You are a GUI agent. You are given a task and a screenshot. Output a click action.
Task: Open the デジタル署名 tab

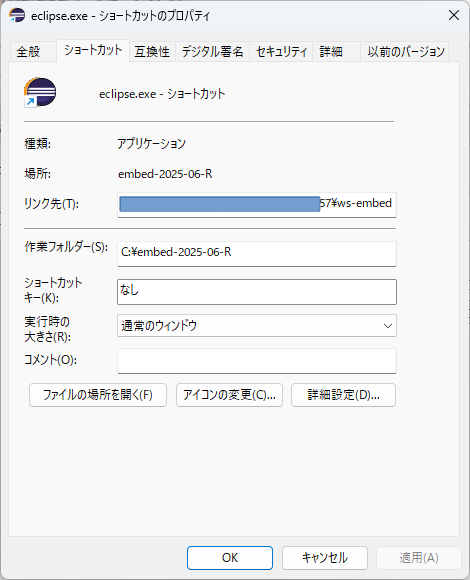pyautogui.click(x=212, y=51)
